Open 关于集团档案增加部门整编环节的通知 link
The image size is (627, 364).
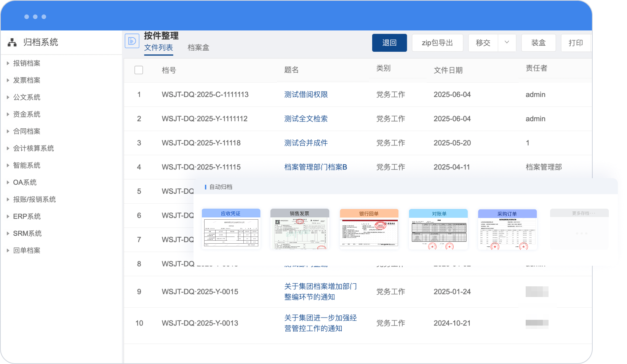pos(320,292)
